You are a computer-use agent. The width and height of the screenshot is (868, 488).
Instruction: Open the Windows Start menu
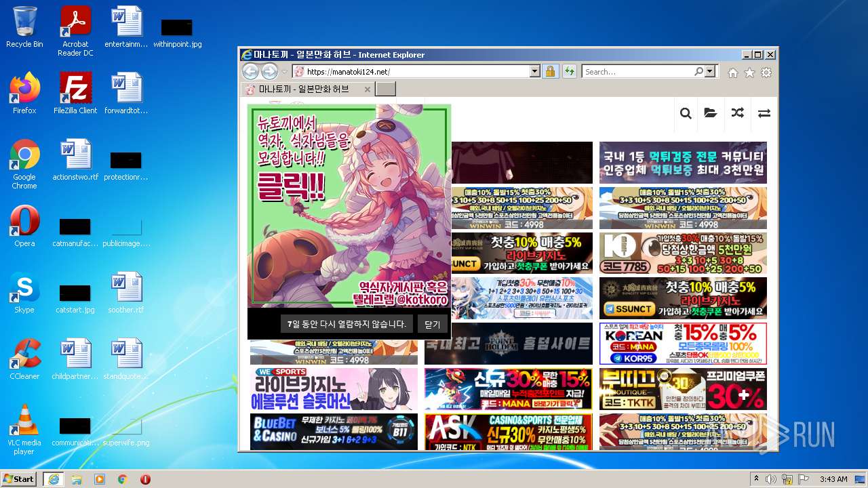click(19, 479)
